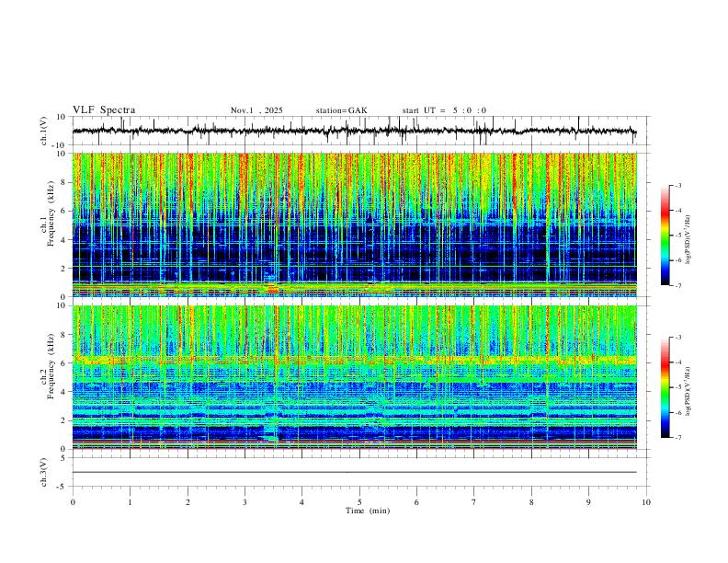Click time axis tick label "0"
Screen dimensions: 728x563
coord(73,502)
